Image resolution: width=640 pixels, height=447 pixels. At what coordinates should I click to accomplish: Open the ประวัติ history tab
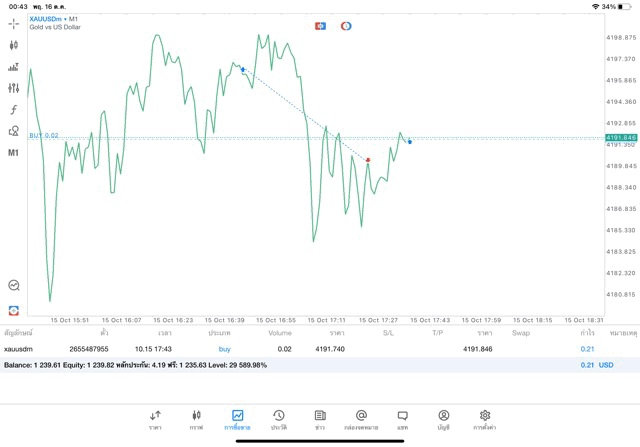coord(279,419)
